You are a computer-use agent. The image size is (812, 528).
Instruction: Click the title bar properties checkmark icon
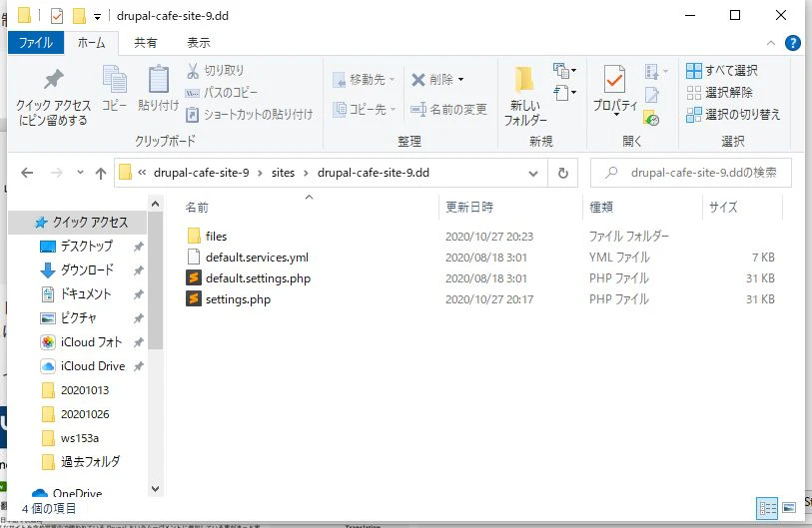coord(57,16)
